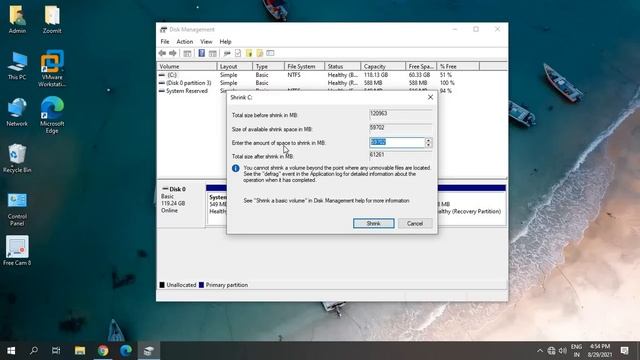Open Google Chrome from the taskbar
The width and height of the screenshot is (640, 360).
103,351
